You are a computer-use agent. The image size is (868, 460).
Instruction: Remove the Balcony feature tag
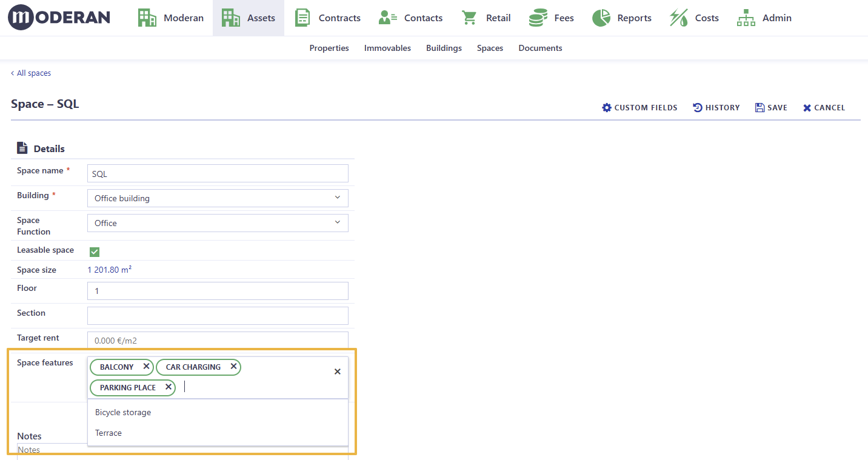click(x=146, y=367)
